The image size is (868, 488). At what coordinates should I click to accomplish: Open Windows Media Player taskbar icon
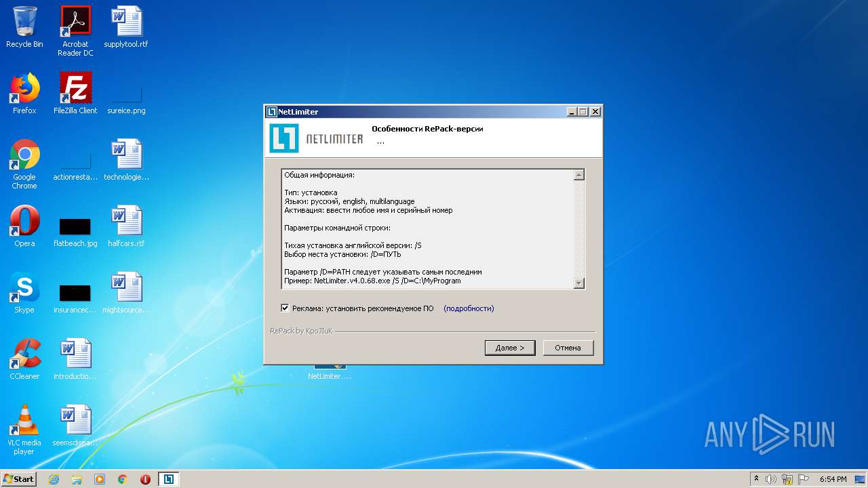[100, 479]
